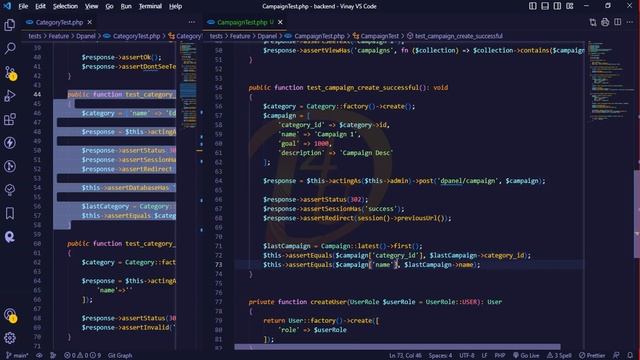The height and width of the screenshot is (360, 640).
Task: Click line number 44 in left editor
Action: pyautogui.click(x=37, y=94)
